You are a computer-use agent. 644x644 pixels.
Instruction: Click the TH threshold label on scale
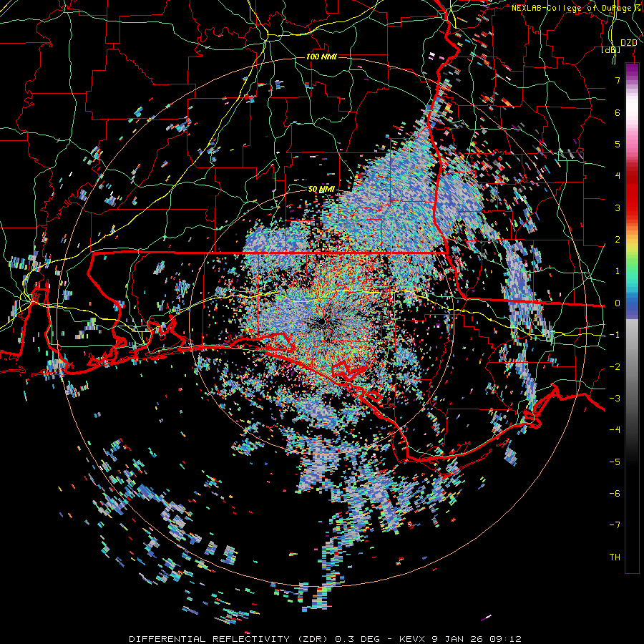pyautogui.click(x=615, y=557)
